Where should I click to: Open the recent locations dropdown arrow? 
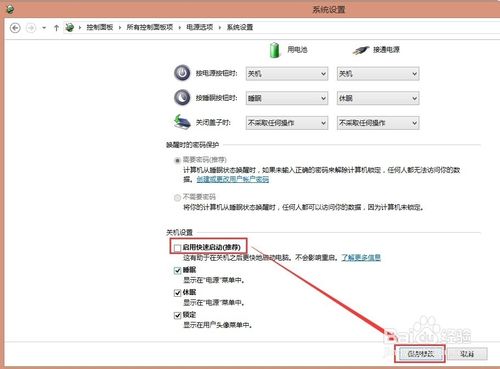tap(44, 28)
